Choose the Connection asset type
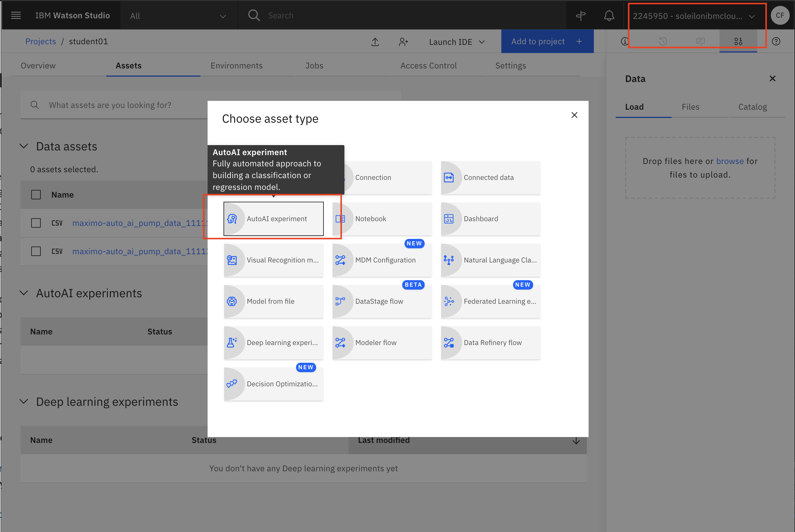795x532 pixels. pyautogui.click(x=388, y=178)
